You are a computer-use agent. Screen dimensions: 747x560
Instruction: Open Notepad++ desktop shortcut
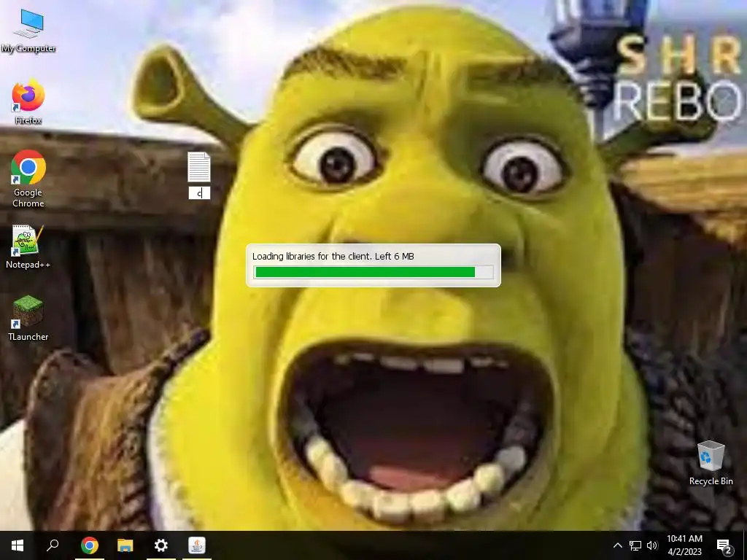click(x=28, y=248)
